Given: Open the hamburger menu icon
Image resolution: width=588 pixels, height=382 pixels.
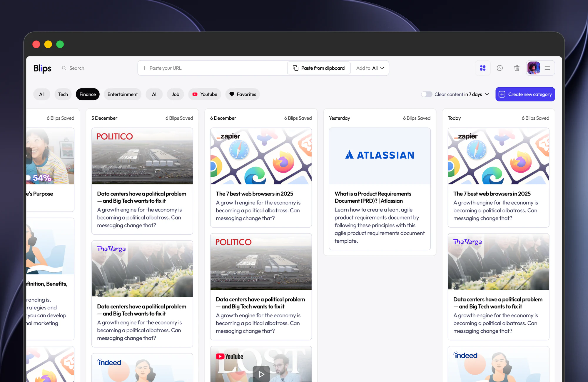Looking at the screenshot, I should click(547, 68).
